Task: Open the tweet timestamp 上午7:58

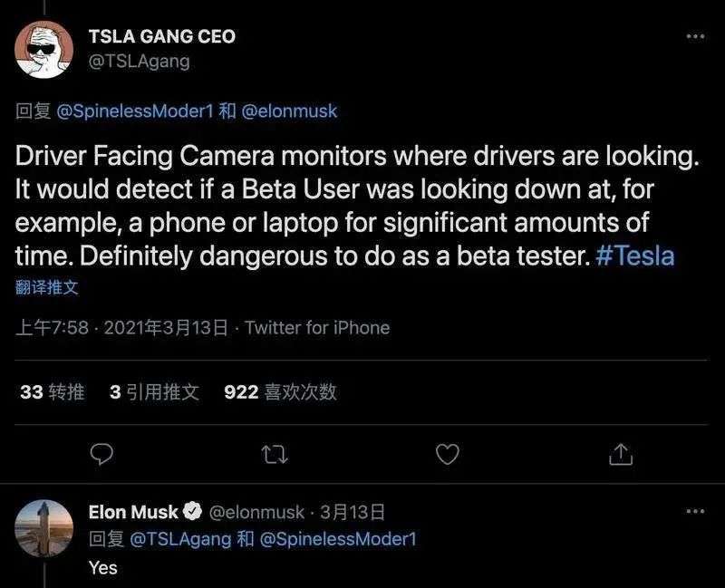Action: coord(53,328)
